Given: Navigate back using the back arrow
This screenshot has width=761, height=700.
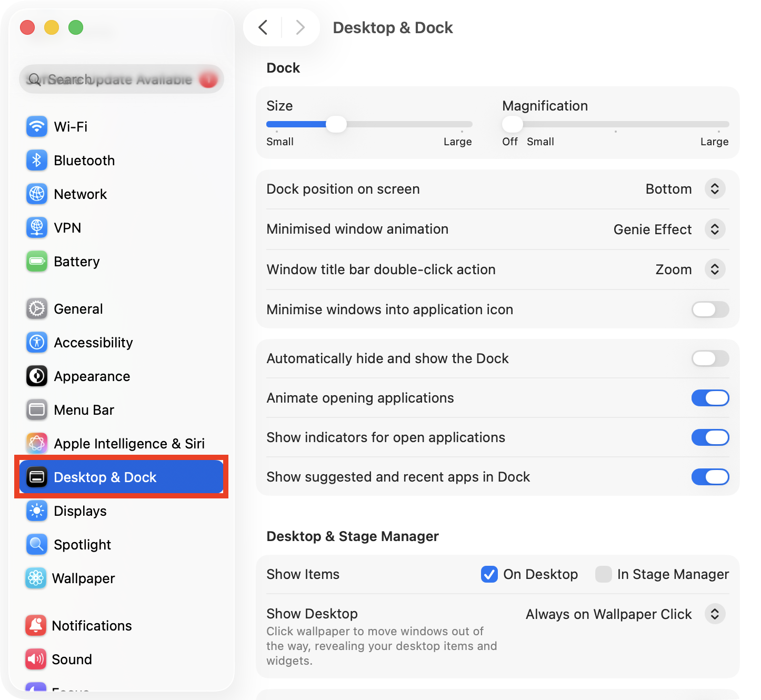Looking at the screenshot, I should (263, 27).
